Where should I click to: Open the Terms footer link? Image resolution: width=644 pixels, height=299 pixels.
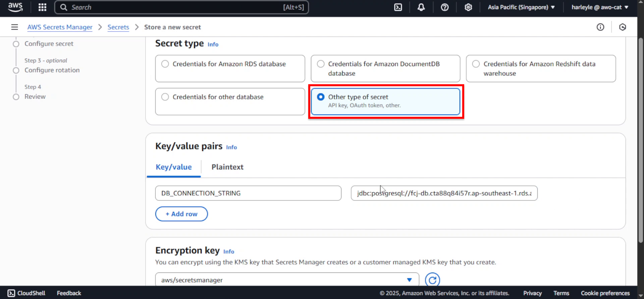[x=561, y=293]
